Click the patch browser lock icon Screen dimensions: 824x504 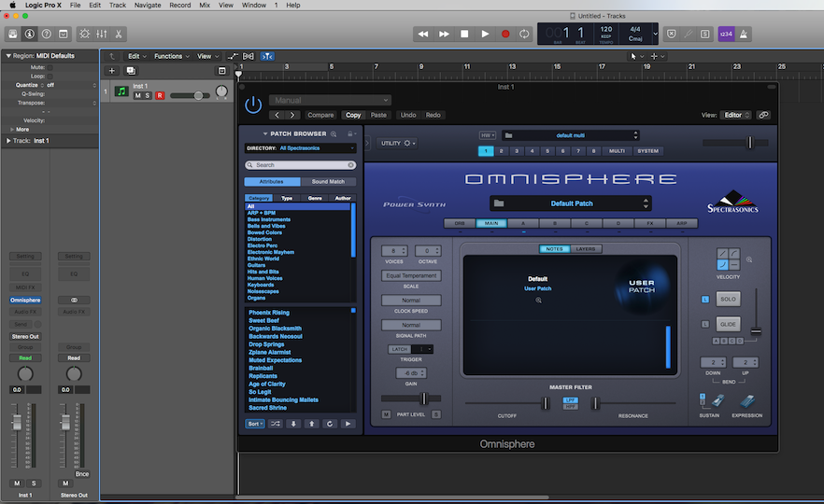(x=350, y=133)
